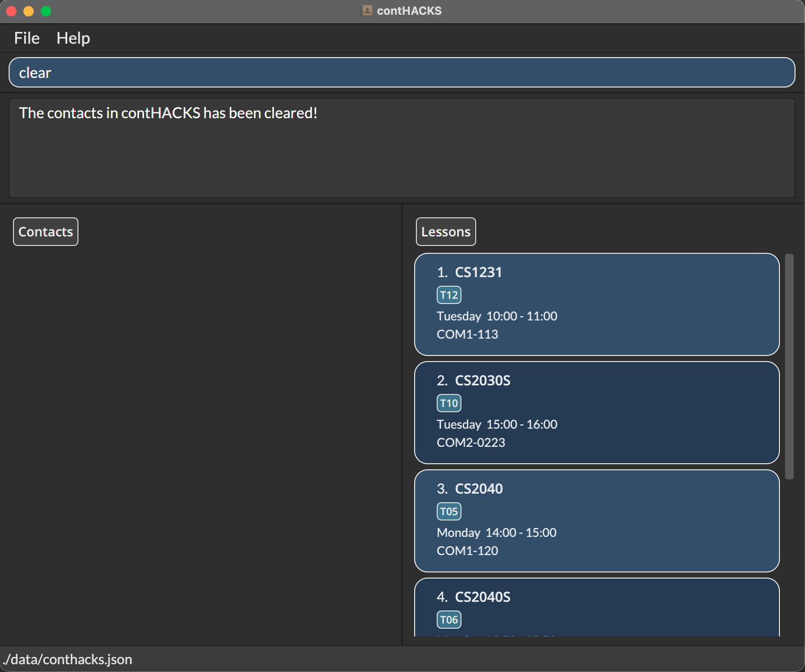Click the Lessons list scrollbar thumb

pyautogui.click(x=789, y=366)
